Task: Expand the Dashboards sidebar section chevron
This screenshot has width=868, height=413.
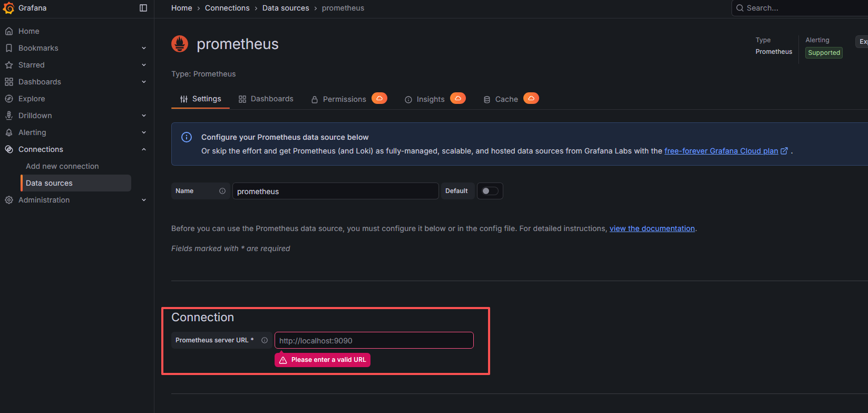Action: pyautogui.click(x=144, y=82)
